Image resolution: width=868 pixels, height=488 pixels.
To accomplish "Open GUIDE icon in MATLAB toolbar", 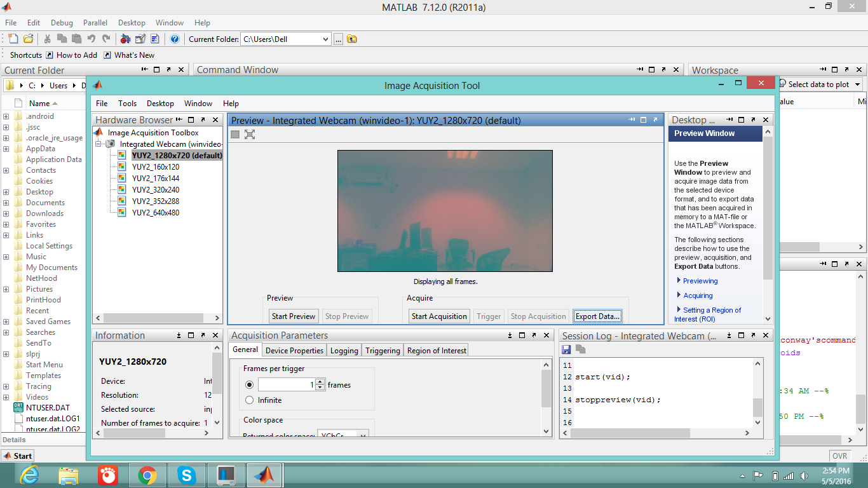I will click(140, 39).
